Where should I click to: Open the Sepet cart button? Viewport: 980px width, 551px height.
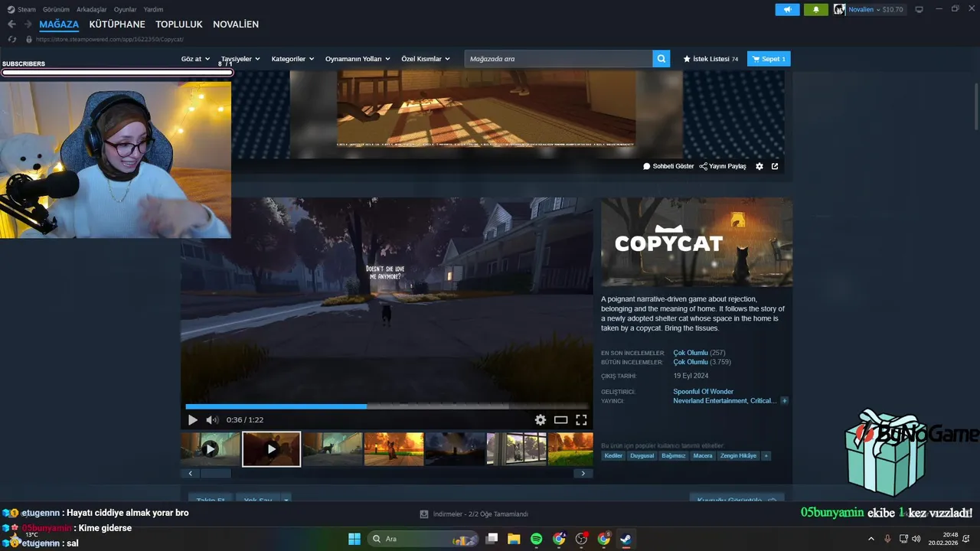[769, 59]
